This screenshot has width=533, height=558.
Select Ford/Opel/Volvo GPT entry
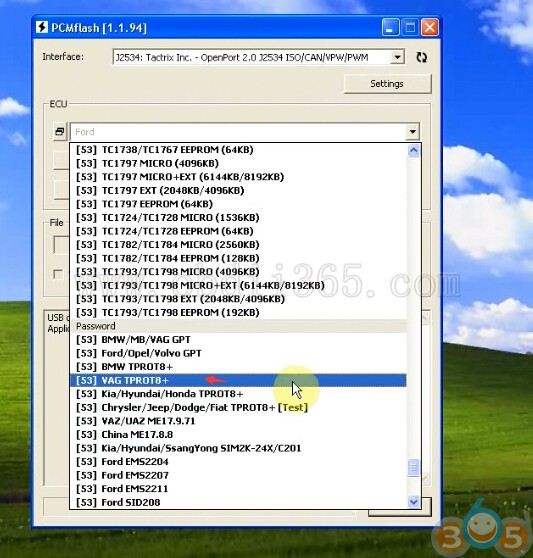238,353
